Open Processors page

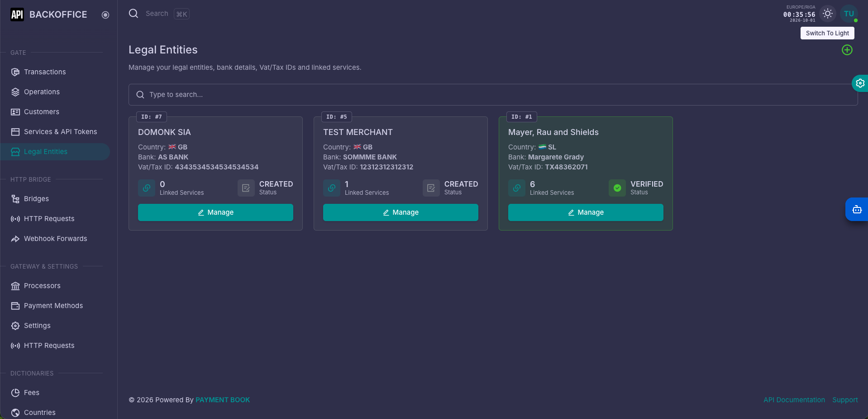tap(55, 286)
